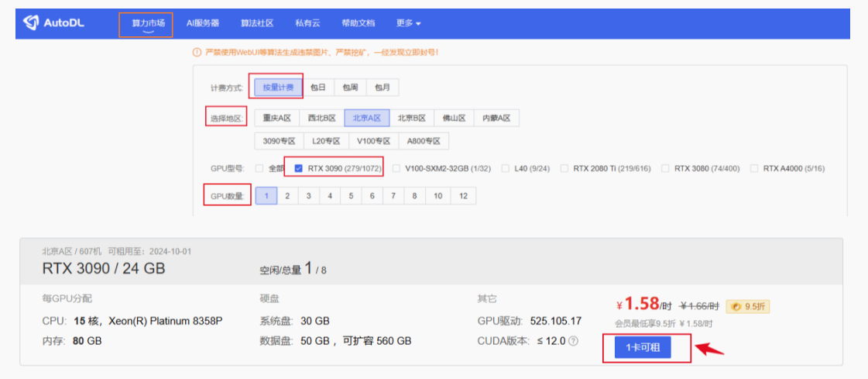Click 可租用至:2024-10-01 text
The height and width of the screenshot is (379, 868).
tap(149, 252)
